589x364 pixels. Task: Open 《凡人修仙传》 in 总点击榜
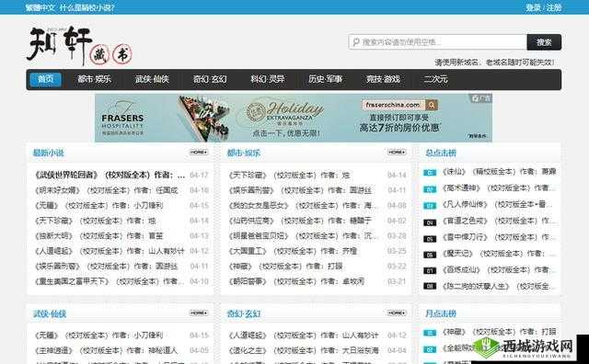[x=498, y=204]
